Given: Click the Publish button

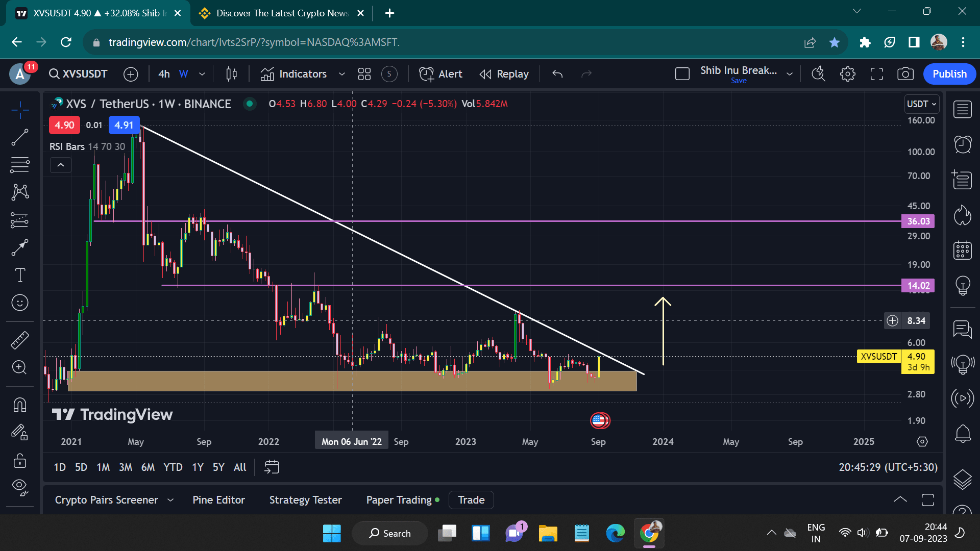Looking at the screenshot, I should pos(949,73).
